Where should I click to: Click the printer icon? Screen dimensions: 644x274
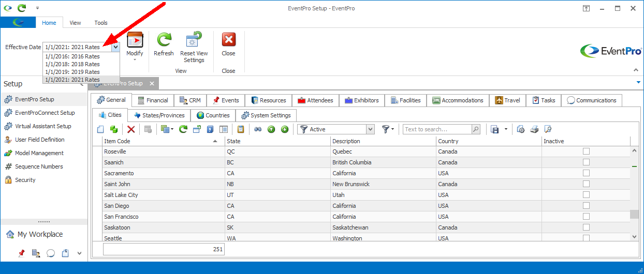coord(534,129)
